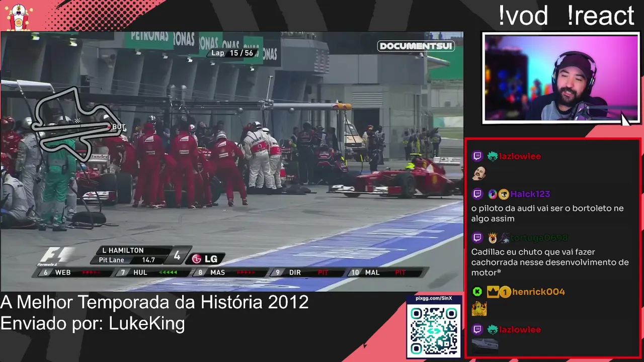Screen dimensions: 644x362
Task: Click the F1 race video frame
Action: [x=231, y=161]
